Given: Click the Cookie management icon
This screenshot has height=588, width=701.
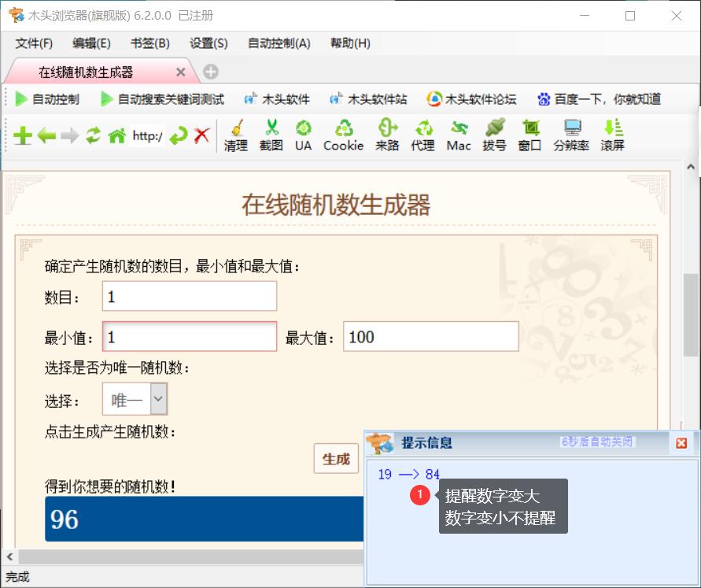Looking at the screenshot, I should click(x=343, y=134).
